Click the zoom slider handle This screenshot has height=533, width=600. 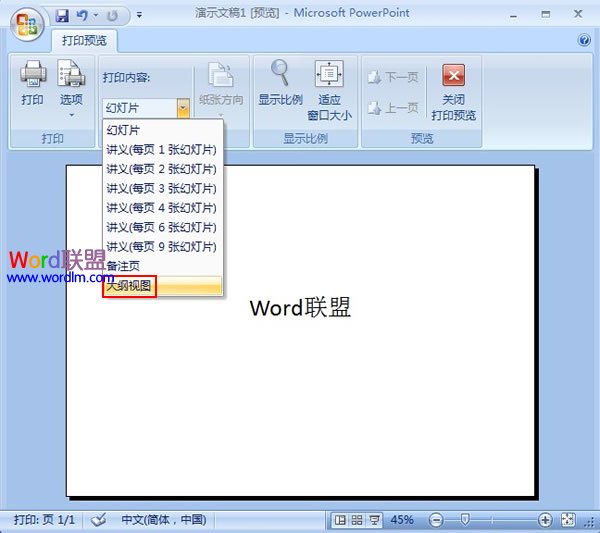click(x=465, y=520)
